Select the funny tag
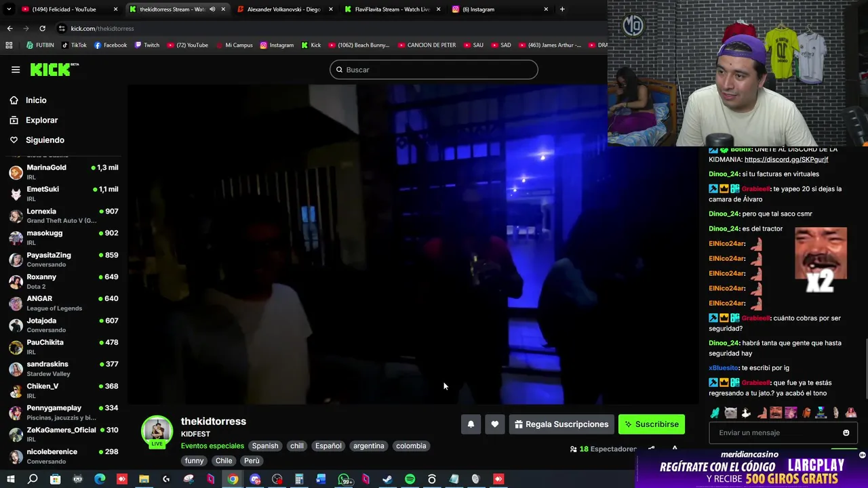This screenshot has width=868, height=488. click(x=194, y=461)
